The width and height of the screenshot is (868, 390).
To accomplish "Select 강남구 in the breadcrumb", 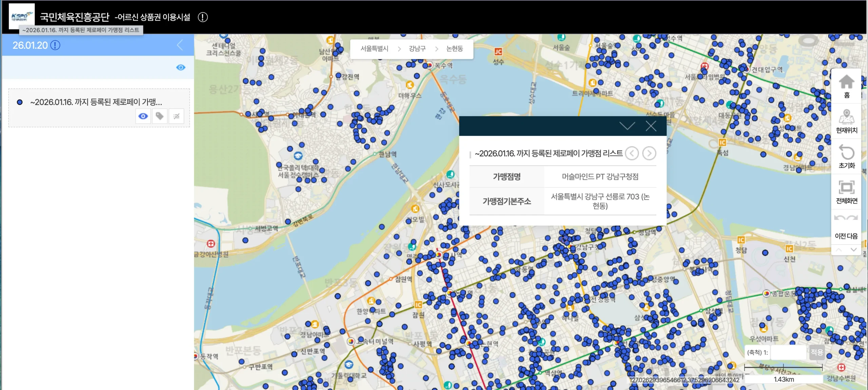I will click(x=417, y=49).
